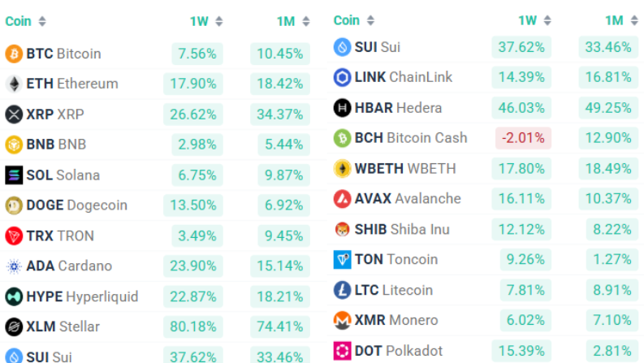Sort right table by 1W arrows
The width and height of the screenshot is (644, 363).
[x=547, y=20]
